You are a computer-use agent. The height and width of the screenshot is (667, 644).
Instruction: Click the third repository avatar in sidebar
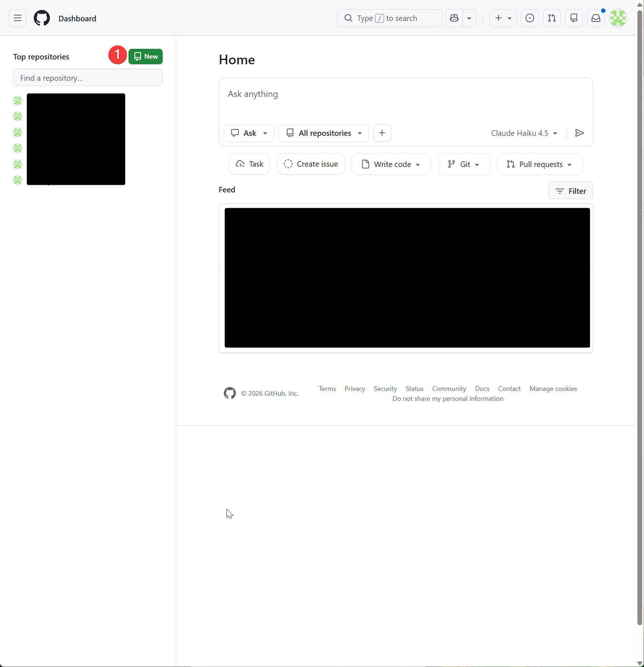click(x=18, y=132)
